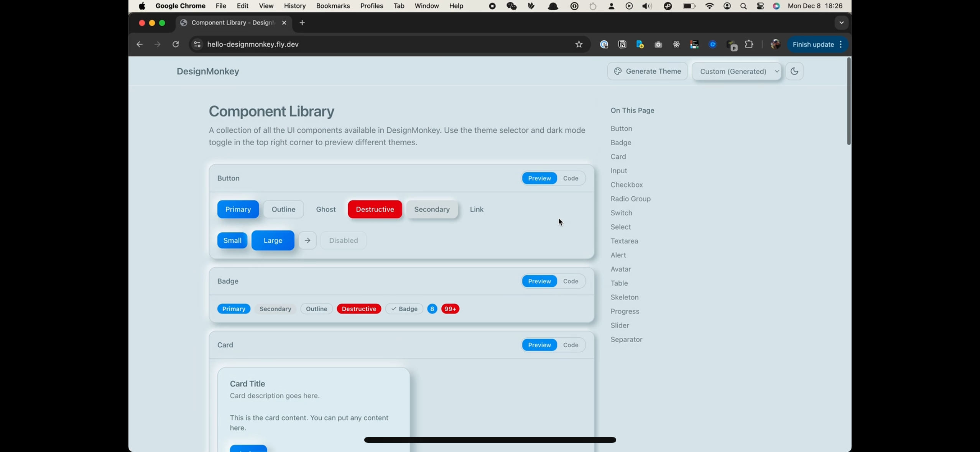Screen dimensions: 980x452
Task: Open the camera screenshot extension
Action: coord(658,44)
